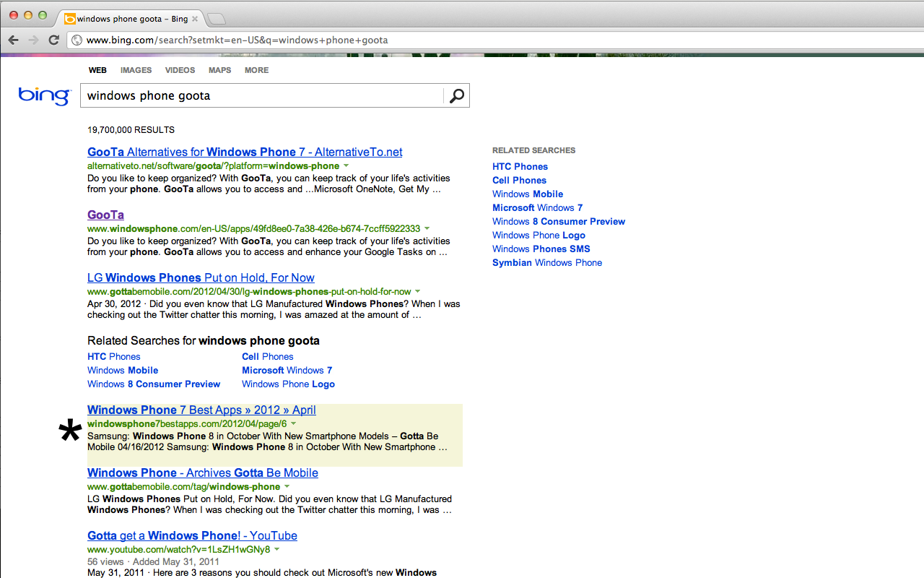Click the 'Windows Phones SMS' related search
The height and width of the screenshot is (578, 924).
tap(541, 249)
